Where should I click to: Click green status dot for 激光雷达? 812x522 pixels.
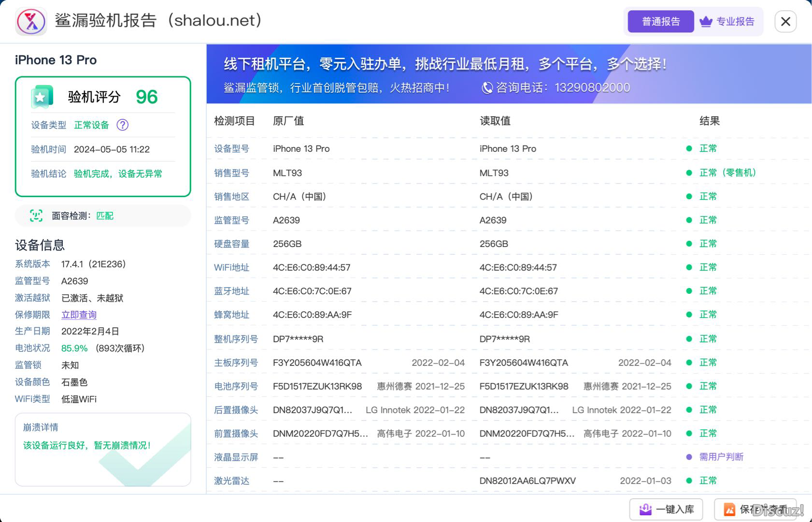tap(689, 480)
